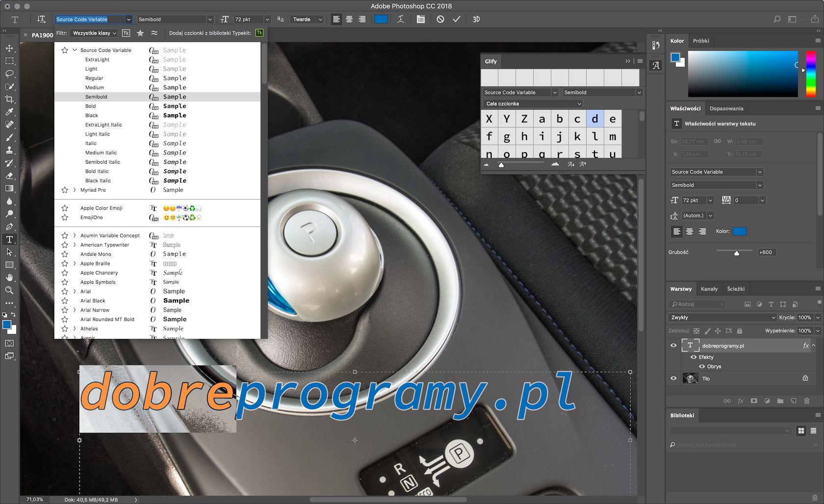Select the Clone Stamp tool
Viewport: 824px width, 504px height.
click(9, 150)
